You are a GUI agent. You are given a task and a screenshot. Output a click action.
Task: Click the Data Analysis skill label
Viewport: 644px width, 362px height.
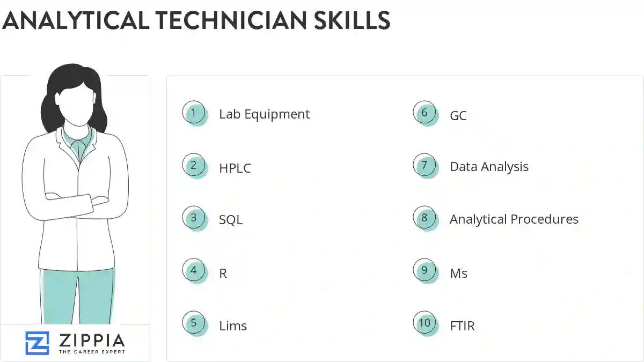coord(489,167)
